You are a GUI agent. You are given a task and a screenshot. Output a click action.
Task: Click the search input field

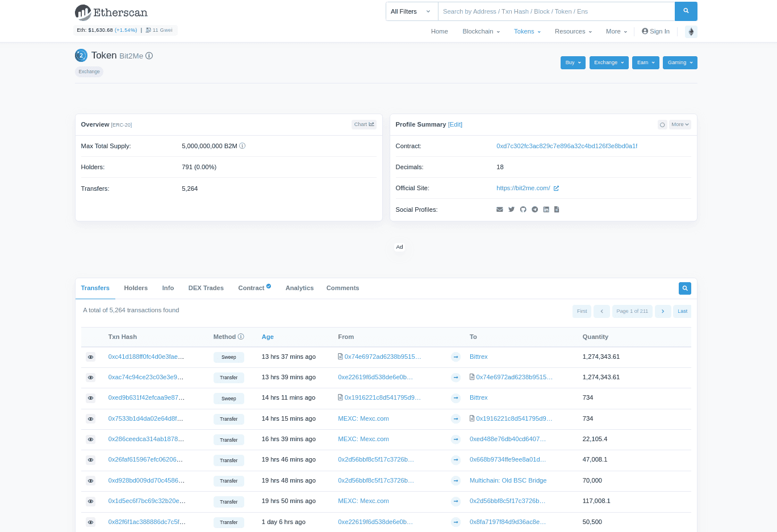pyautogui.click(x=556, y=11)
